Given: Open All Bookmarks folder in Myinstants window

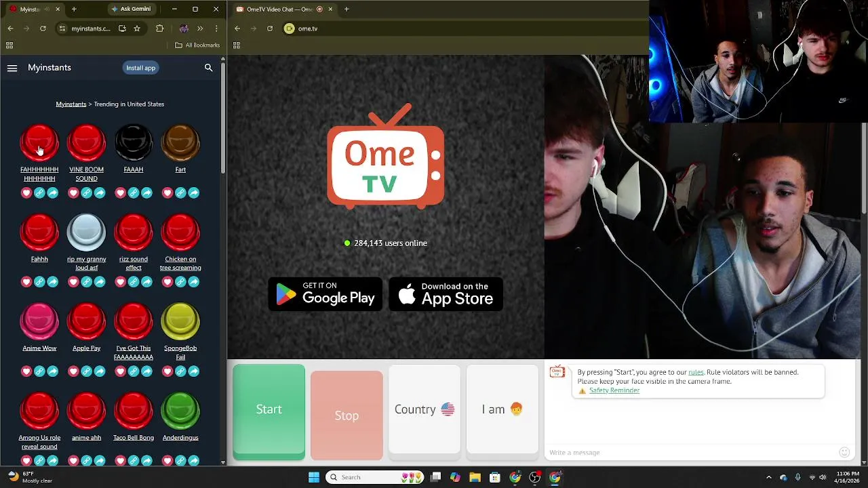Looking at the screenshot, I should [x=197, y=45].
